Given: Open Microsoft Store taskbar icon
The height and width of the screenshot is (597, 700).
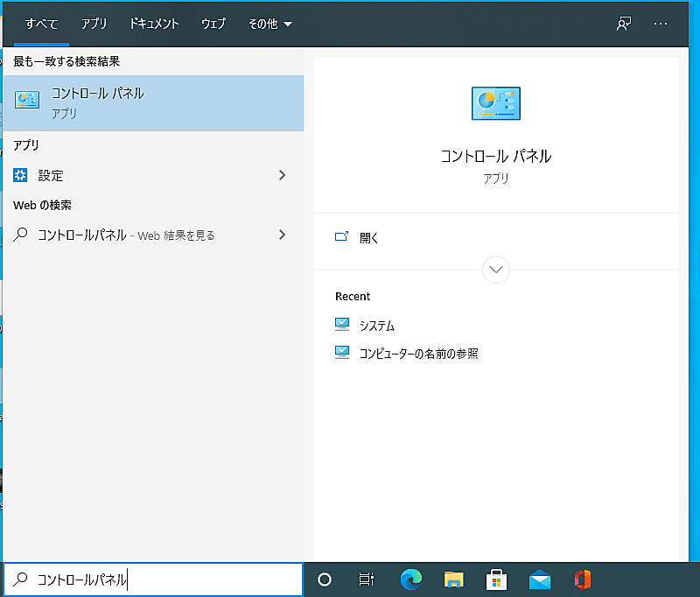Looking at the screenshot, I should pyautogui.click(x=497, y=579).
